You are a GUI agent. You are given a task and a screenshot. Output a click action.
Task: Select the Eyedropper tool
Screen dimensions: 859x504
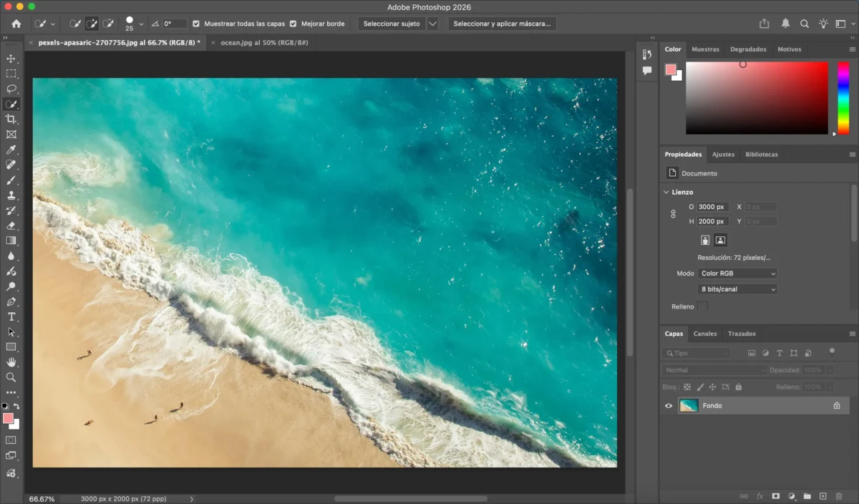coord(11,150)
